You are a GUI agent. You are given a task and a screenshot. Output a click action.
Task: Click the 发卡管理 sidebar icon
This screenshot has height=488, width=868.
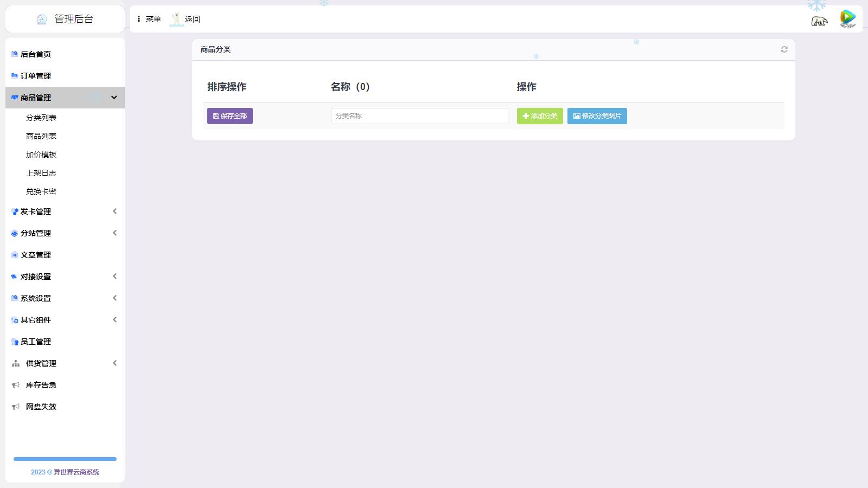point(15,211)
